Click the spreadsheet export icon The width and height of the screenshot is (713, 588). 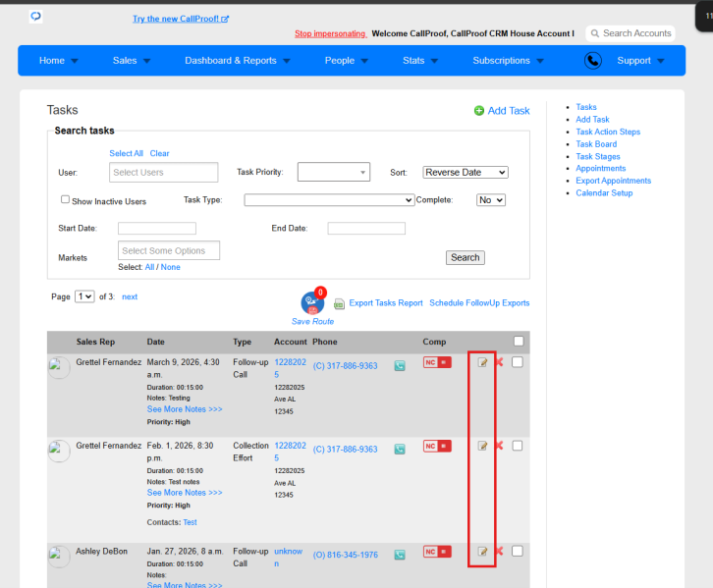[339, 303]
